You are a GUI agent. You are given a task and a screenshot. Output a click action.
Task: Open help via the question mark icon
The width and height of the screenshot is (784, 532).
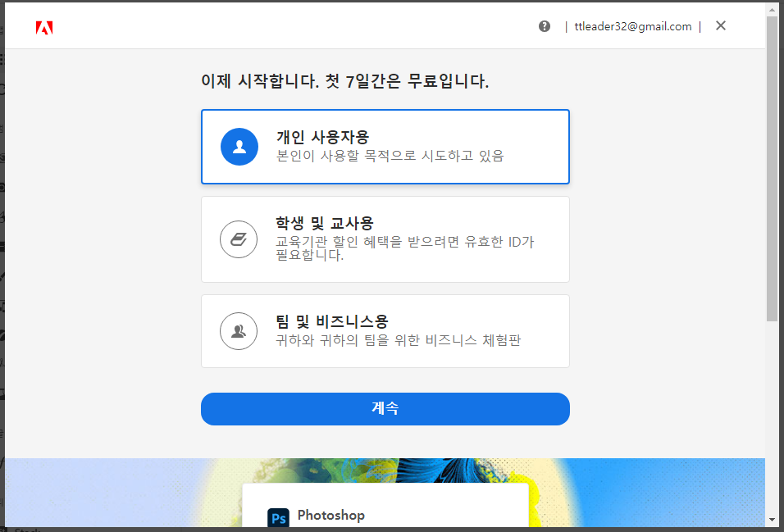coord(544,26)
